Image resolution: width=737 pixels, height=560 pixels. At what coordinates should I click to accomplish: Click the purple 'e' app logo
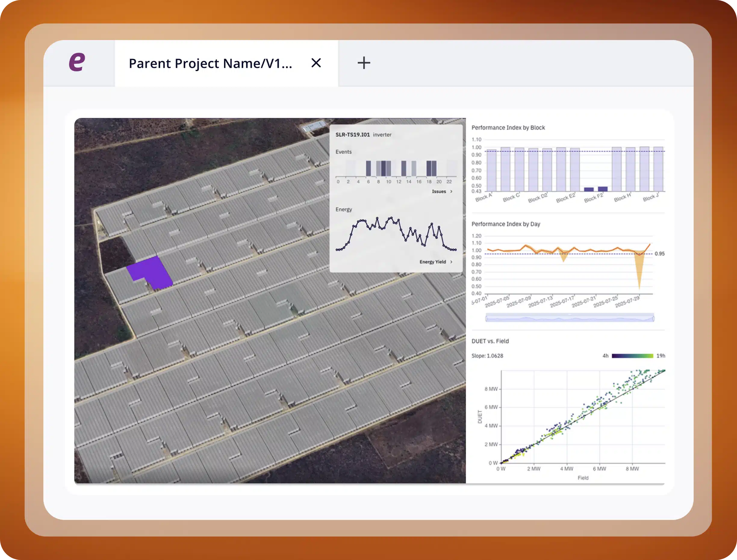point(77,62)
